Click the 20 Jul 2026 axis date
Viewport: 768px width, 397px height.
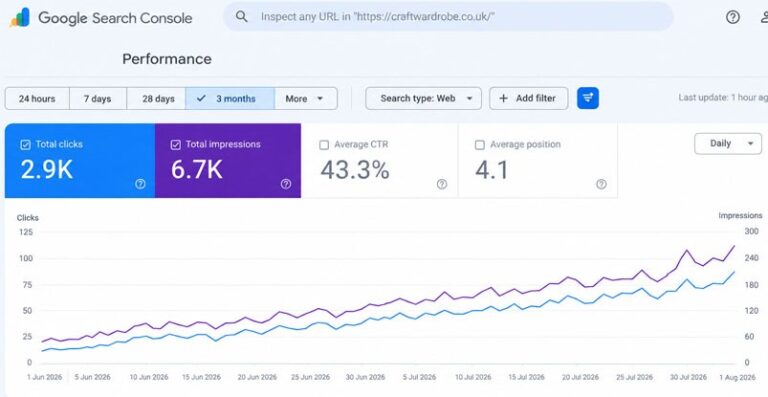[x=580, y=377]
